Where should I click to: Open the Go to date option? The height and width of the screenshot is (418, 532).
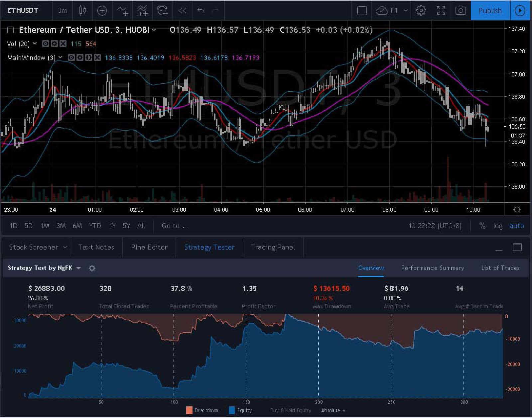174,226
